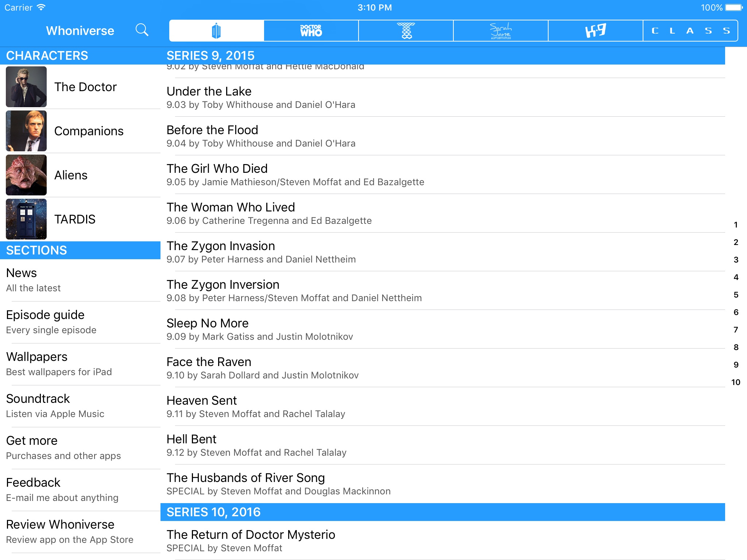Viewport: 747px width, 560px height.
Task: Tap the battery status icon
Action: point(734,7)
